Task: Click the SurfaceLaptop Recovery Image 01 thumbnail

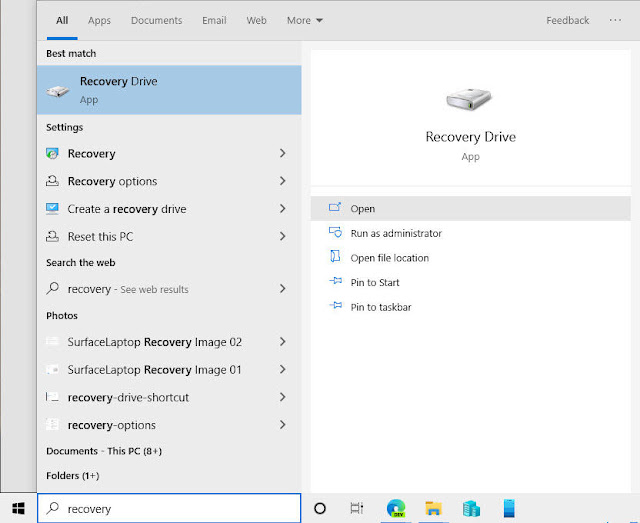Action: click(52, 369)
